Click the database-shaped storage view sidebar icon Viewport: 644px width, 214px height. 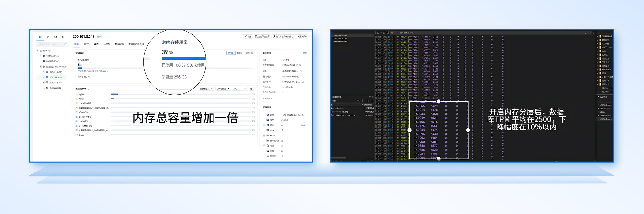(56, 37)
